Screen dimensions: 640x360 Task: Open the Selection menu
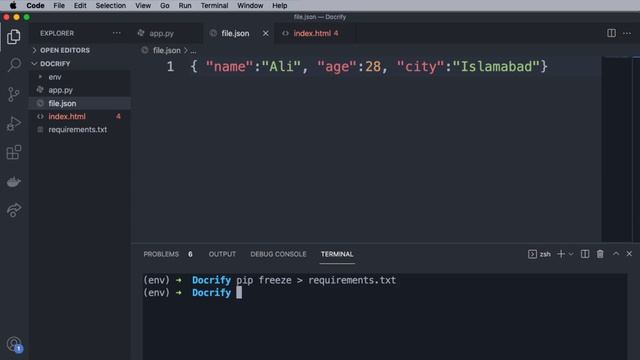pyautogui.click(x=111, y=6)
